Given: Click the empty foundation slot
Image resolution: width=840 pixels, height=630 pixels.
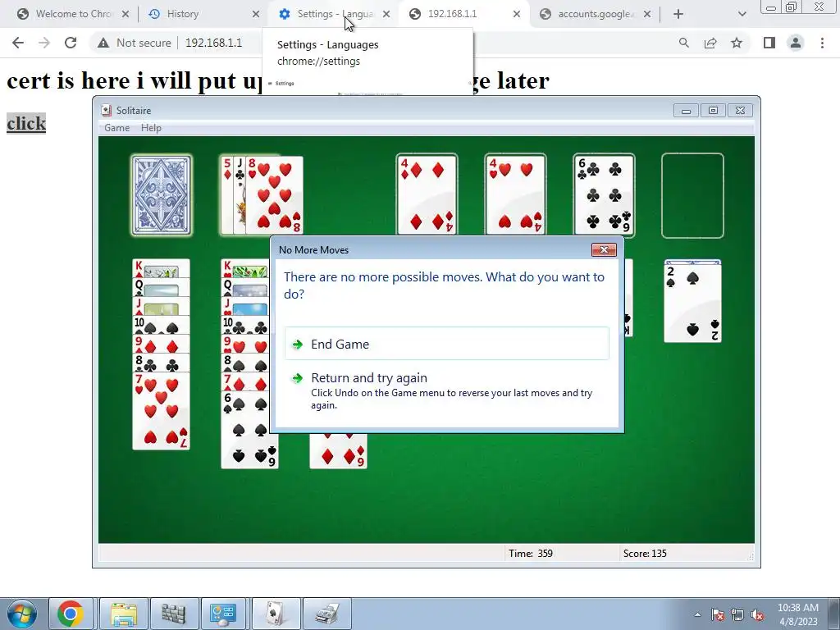Looking at the screenshot, I should click(692, 195).
